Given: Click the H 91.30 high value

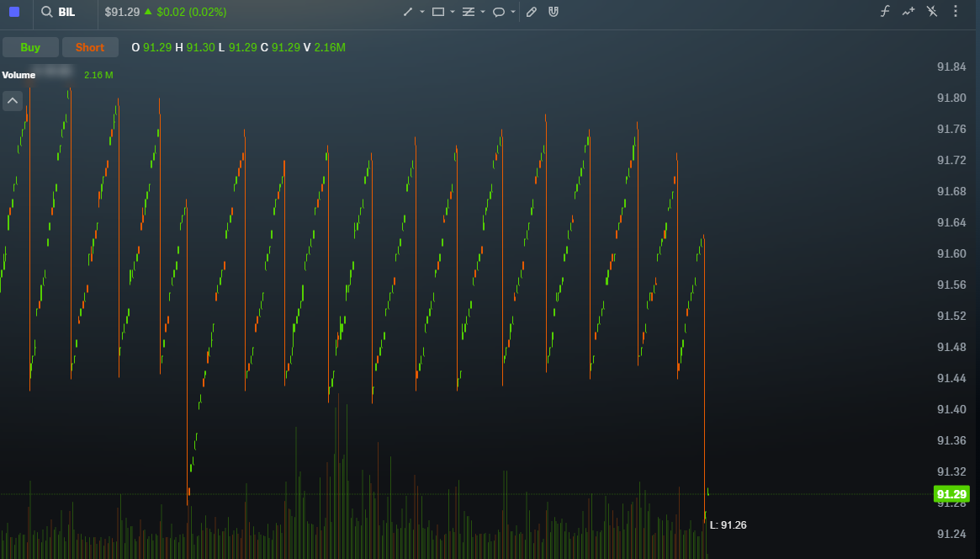Looking at the screenshot, I should [195, 47].
